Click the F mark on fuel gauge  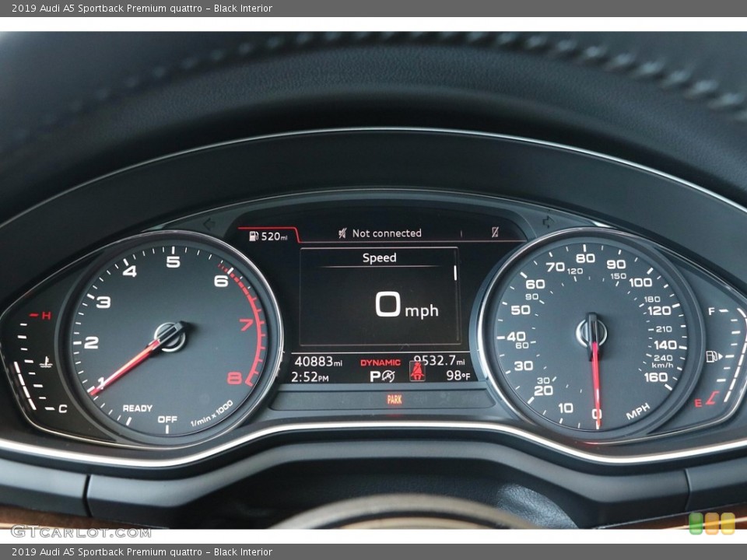coord(711,311)
